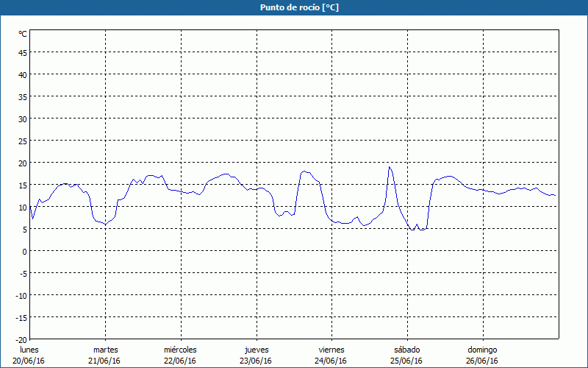
Task: Click the 'martes 21/06/16' date label
Action: (x=104, y=355)
